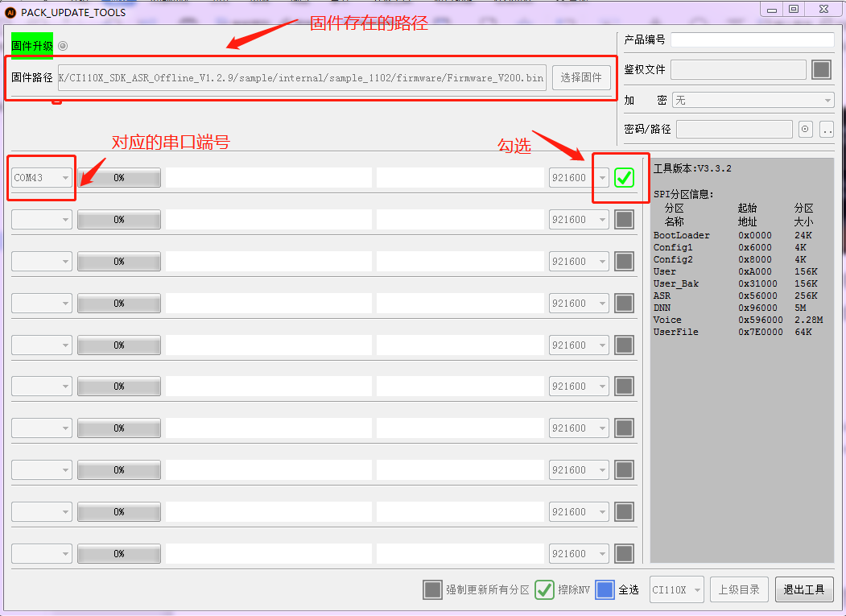This screenshot has height=616, width=846.
Task: Click the firmware path text field
Action: coord(302,77)
